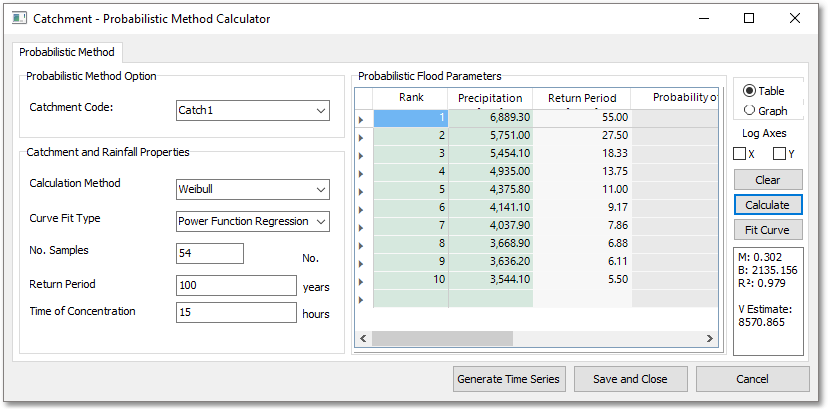Enable the Log Axes Y checkbox
The image size is (828, 411).
click(779, 154)
